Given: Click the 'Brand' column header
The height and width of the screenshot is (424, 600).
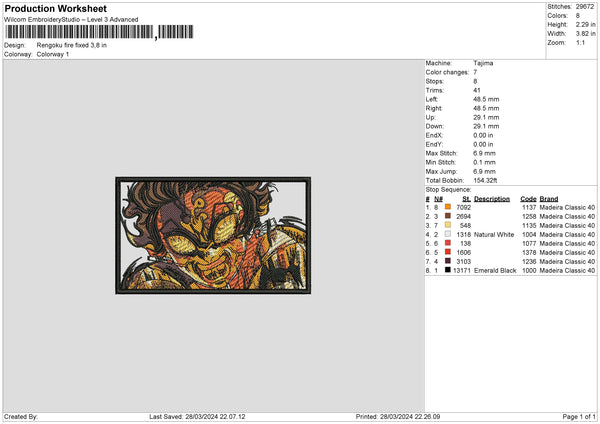Looking at the screenshot, I should pyautogui.click(x=549, y=199).
